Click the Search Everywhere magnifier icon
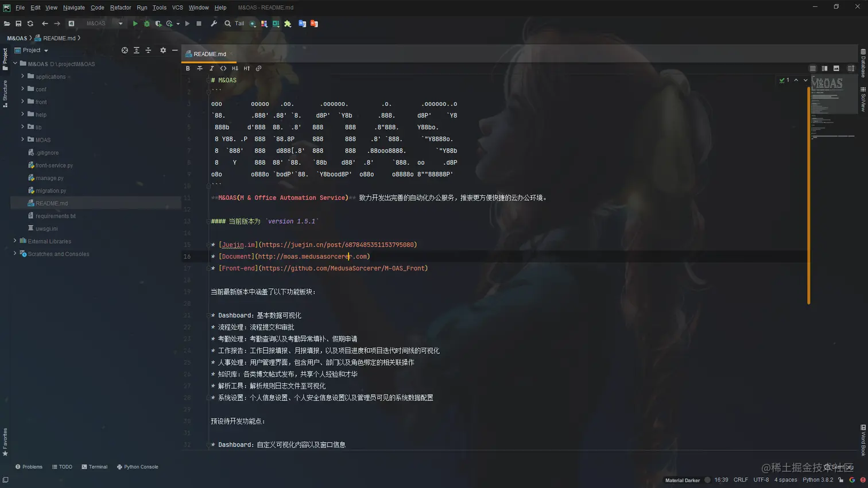868x488 pixels. (x=227, y=24)
